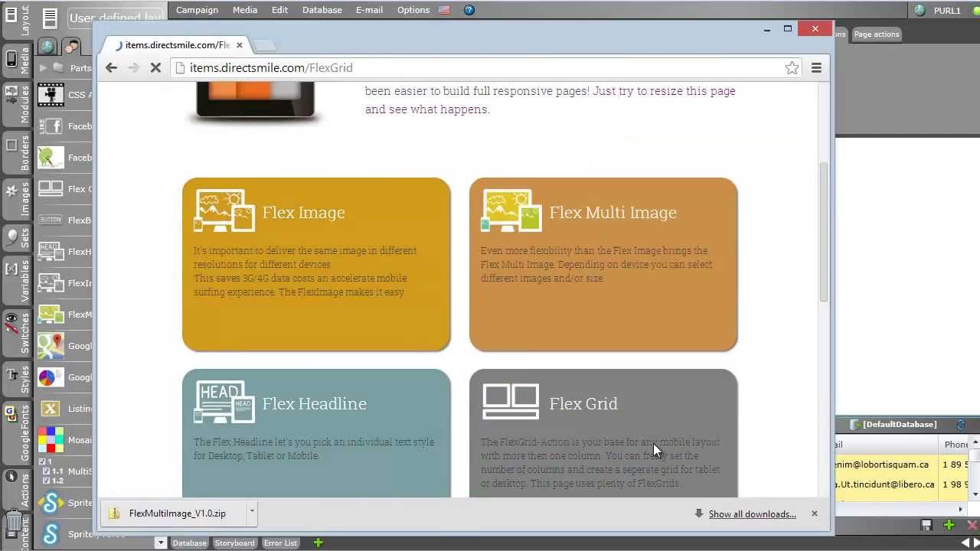Expand the FlexMultiImage download options arrow
The image size is (980, 551).
252,514
